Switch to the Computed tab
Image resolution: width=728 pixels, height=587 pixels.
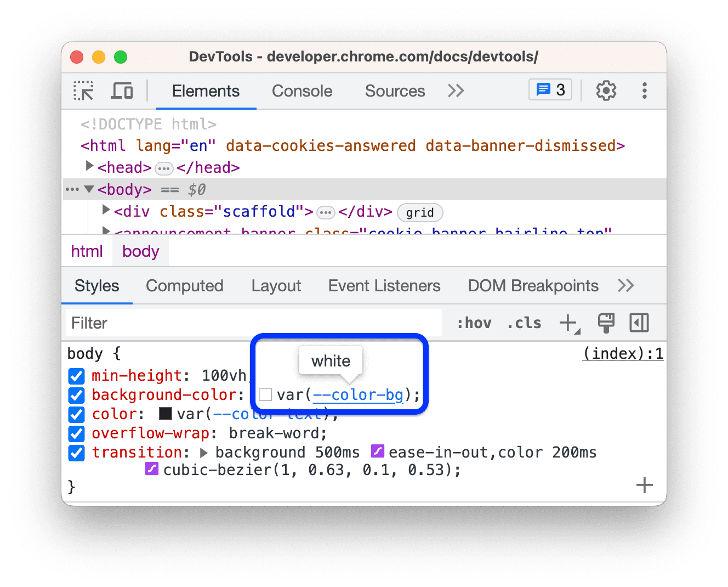click(x=184, y=285)
